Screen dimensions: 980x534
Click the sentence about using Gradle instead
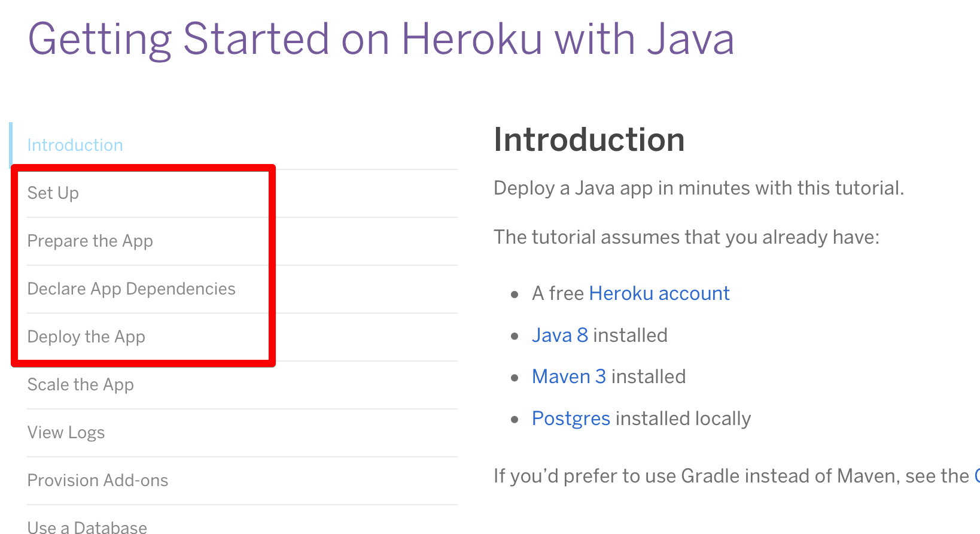(736, 476)
